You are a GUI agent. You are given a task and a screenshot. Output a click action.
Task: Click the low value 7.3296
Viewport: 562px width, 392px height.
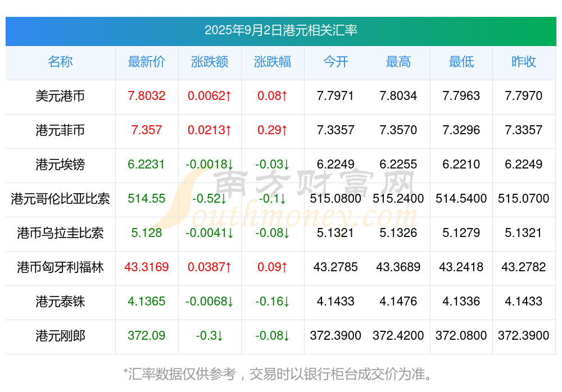tap(461, 130)
